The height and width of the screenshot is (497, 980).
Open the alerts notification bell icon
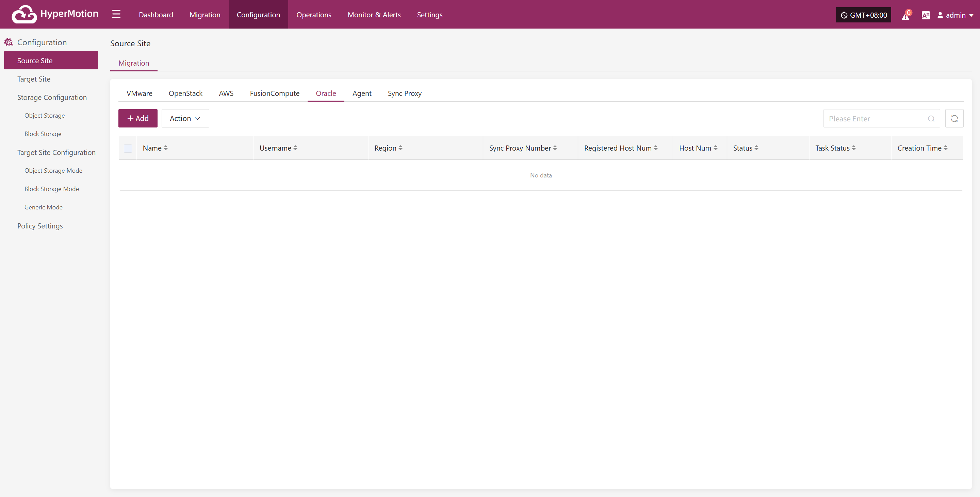pos(906,15)
